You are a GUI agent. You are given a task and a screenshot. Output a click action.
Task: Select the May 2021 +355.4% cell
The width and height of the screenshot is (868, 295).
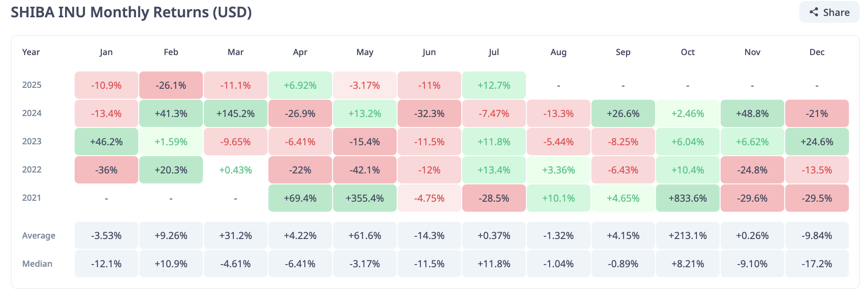click(364, 198)
